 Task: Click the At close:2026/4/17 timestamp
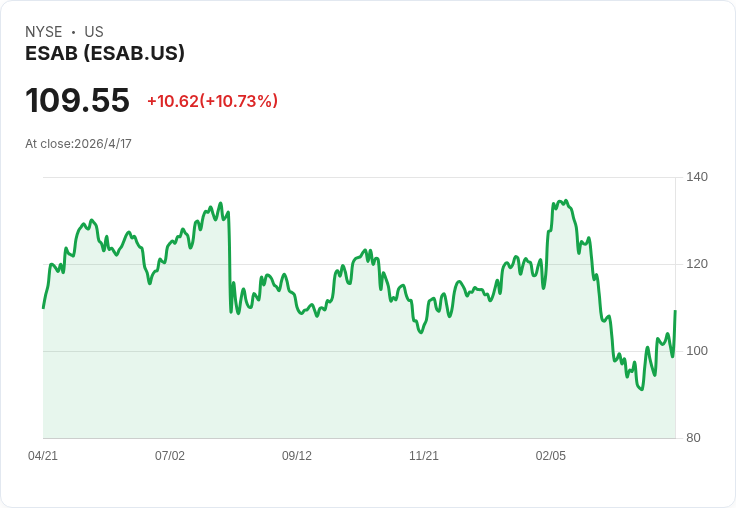tap(78, 144)
